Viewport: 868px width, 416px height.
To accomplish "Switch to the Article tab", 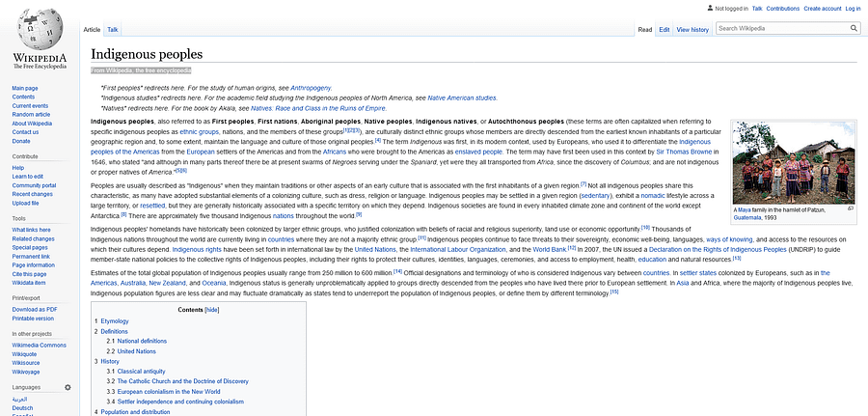I will coord(92,29).
